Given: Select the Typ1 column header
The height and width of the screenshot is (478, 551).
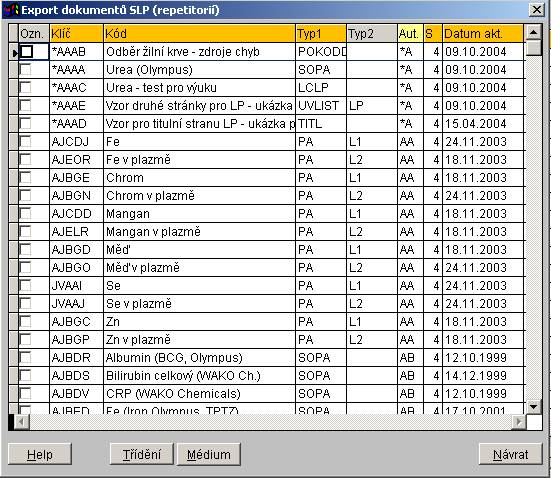Looking at the screenshot, I should (x=321, y=34).
